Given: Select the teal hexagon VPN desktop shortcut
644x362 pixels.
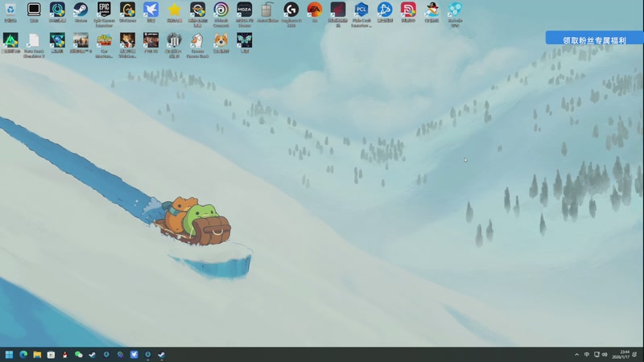Looking at the screenshot, I should pyautogui.click(x=455, y=14).
